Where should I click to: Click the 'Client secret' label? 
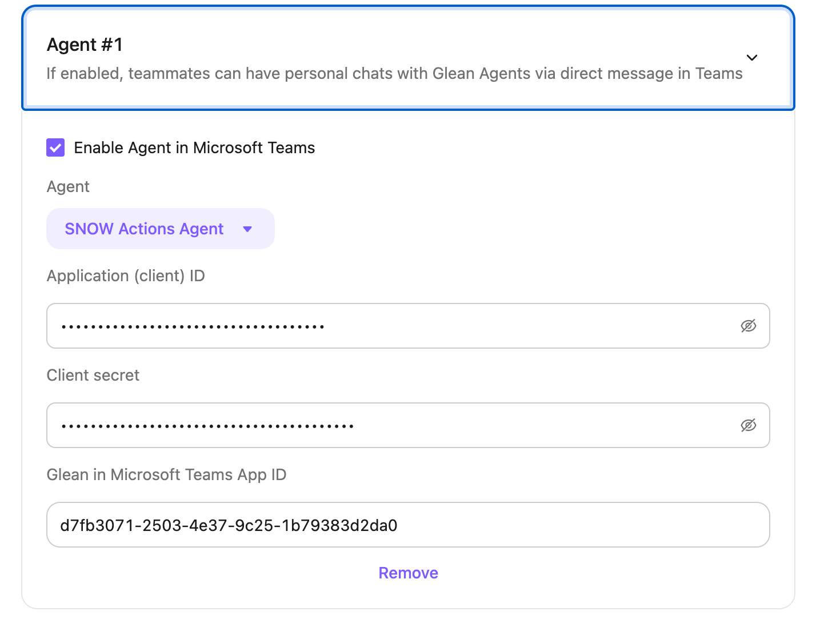pyautogui.click(x=93, y=375)
